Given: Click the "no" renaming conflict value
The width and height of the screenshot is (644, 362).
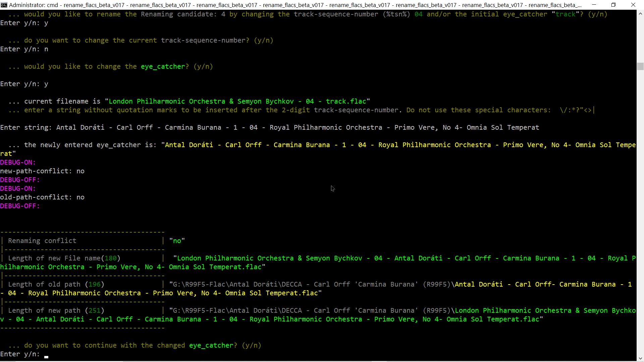Looking at the screenshot, I should (x=177, y=241).
